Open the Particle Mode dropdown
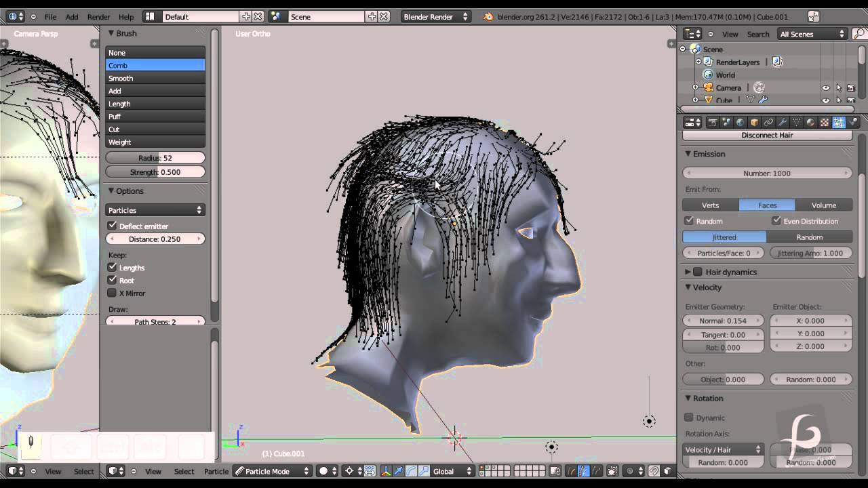 [x=272, y=471]
